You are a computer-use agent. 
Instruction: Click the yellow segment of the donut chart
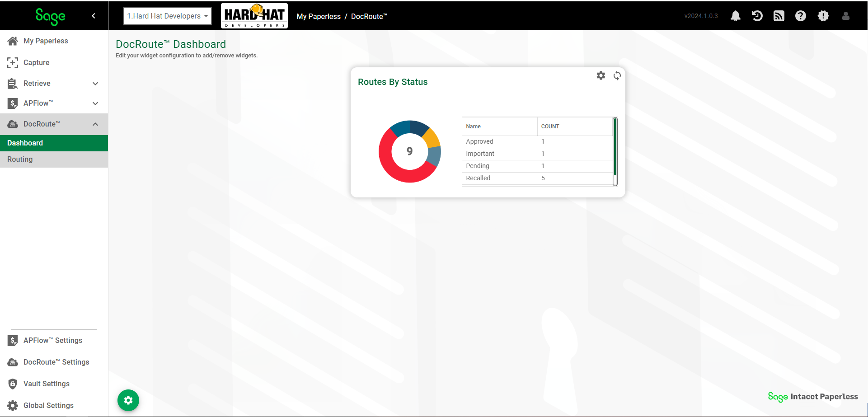[432, 138]
